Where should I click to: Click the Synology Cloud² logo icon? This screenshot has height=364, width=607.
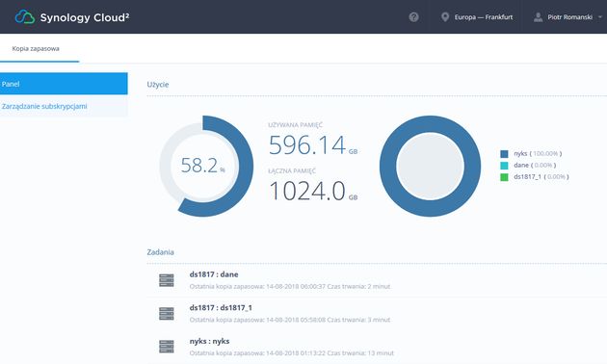click(x=25, y=17)
